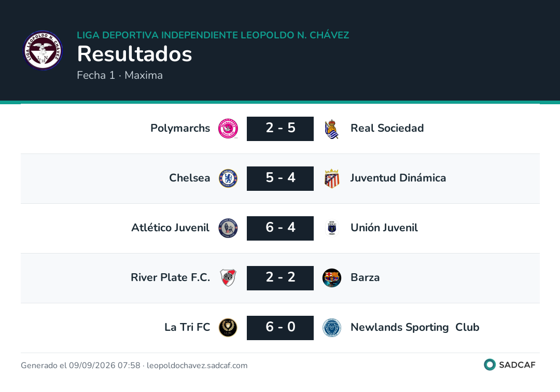Click the league title text in green
The width and height of the screenshot is (560, 392).
point(213,35)
